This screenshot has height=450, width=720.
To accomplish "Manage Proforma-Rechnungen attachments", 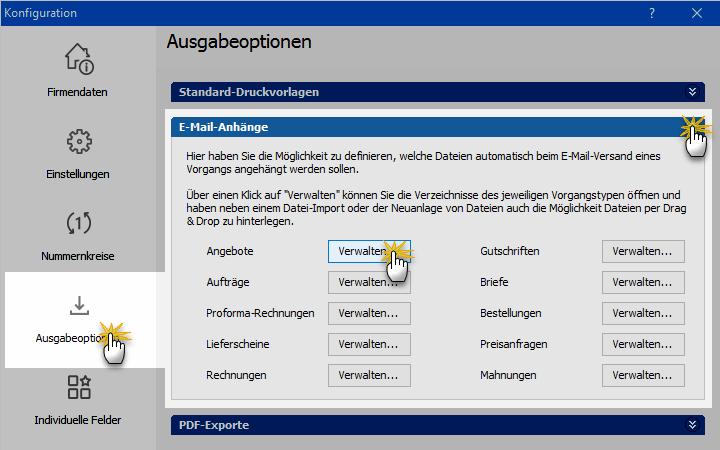I will click(368, 313).
